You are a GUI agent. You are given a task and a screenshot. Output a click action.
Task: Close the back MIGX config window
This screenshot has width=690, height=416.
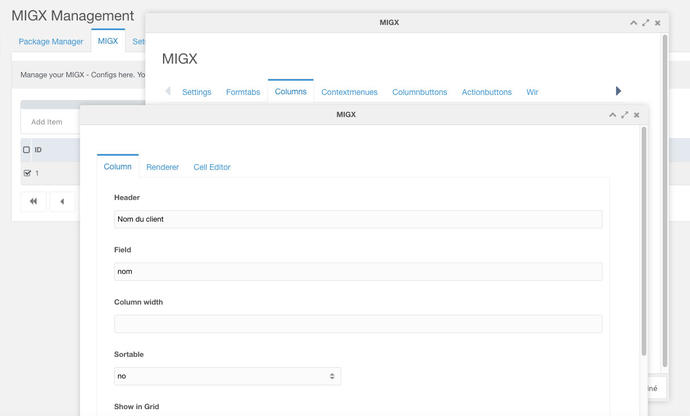657,23
